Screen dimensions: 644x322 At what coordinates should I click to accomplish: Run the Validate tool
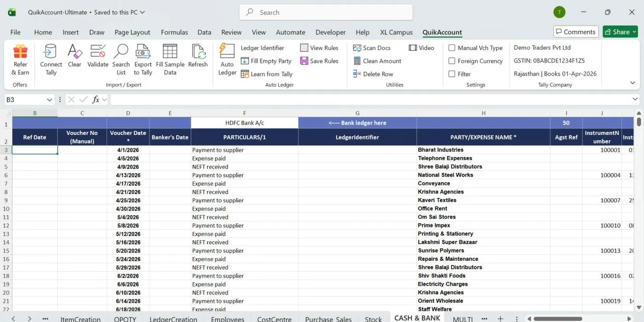point(98,56)
